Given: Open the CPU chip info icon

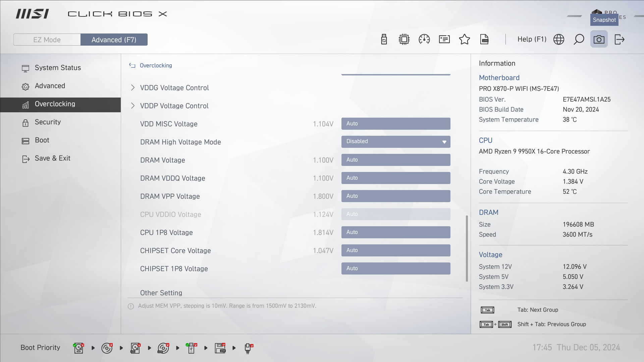Looking at the screenshot, I should pos(404,39).
